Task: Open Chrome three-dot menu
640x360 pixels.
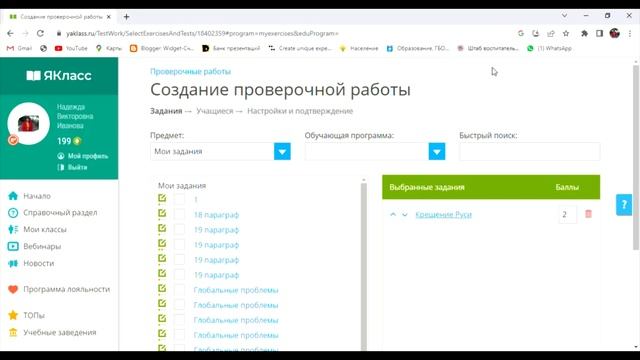Action: tap(630, 33)
